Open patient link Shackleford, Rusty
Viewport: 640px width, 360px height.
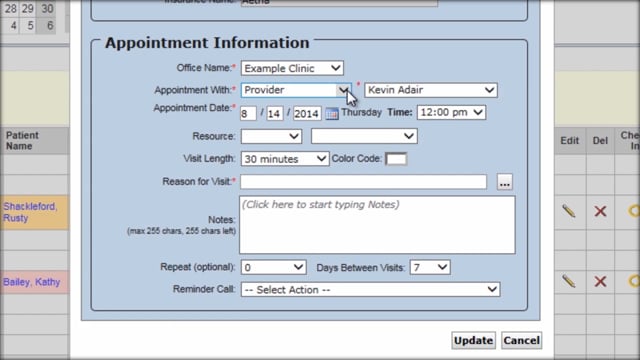pyautogui.click(x=30, y=212)
